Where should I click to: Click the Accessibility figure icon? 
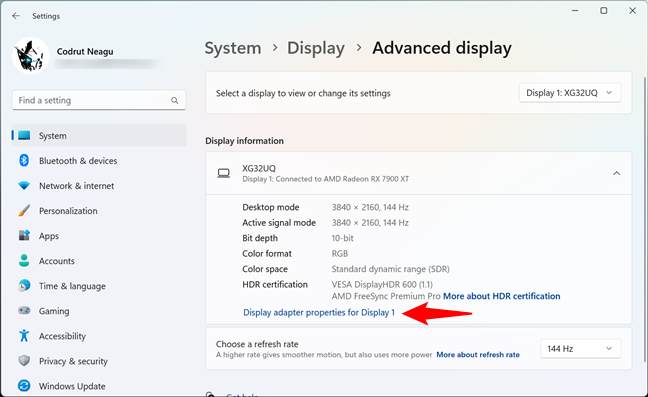tap(24, 335)
